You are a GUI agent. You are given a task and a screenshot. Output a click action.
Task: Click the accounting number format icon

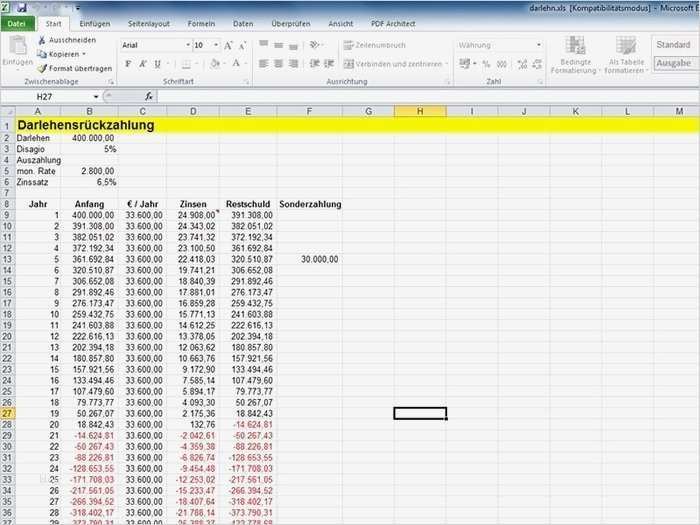tap(464, 64)
